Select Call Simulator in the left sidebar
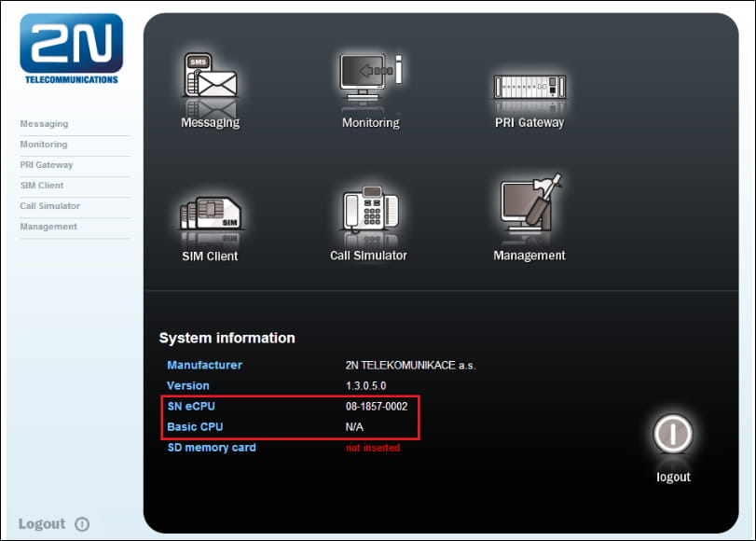Image resolution: width=756 pixels, height=541 pixels. [49, 206]
